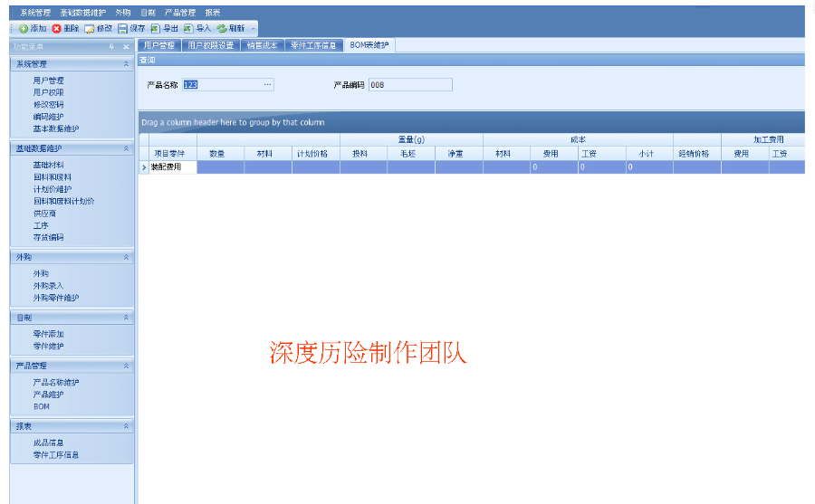Open the toolbar overflow options arrow
This screenshot has height=504, width=815.
point(254,29)
